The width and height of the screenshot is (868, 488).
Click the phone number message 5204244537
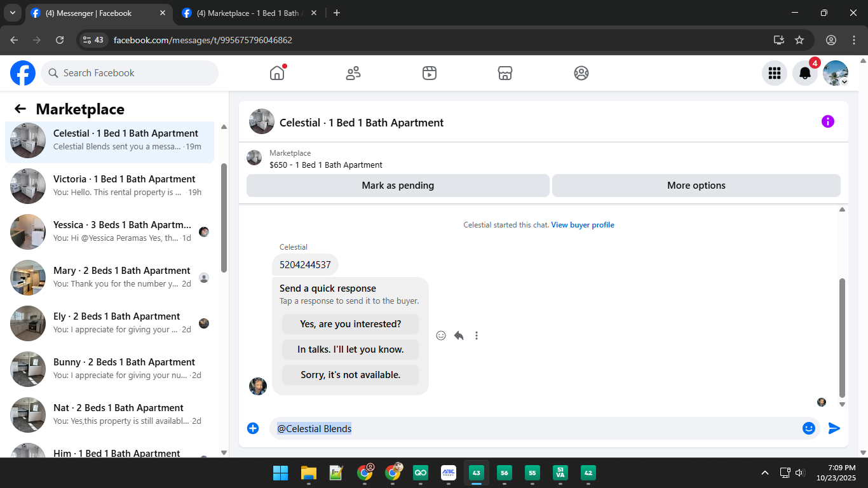click(x=305, y=265)
